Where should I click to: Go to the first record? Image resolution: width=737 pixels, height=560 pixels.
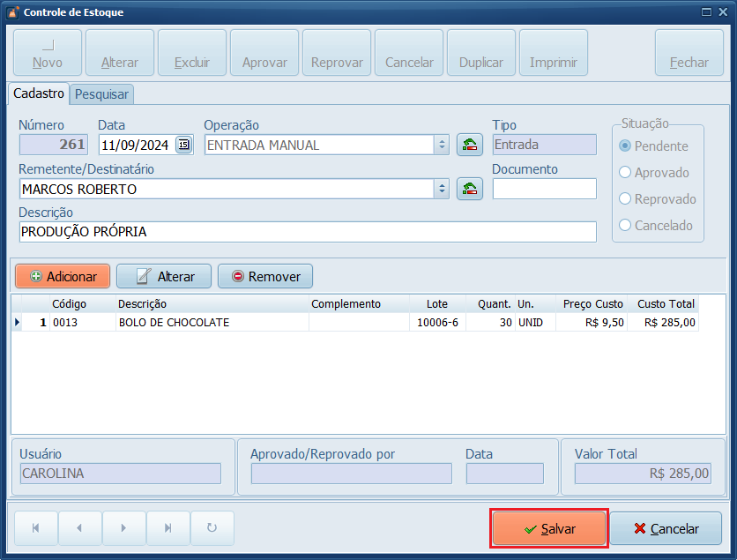pos(36,528)
